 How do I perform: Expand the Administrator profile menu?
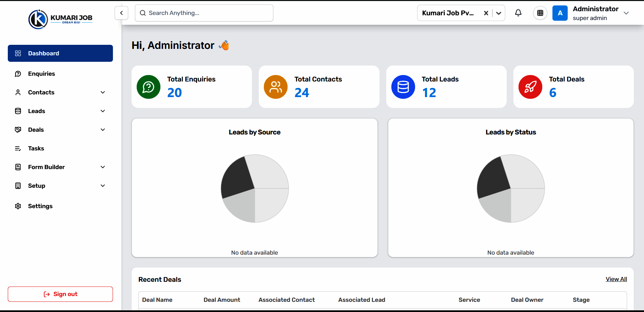point(626,13)
